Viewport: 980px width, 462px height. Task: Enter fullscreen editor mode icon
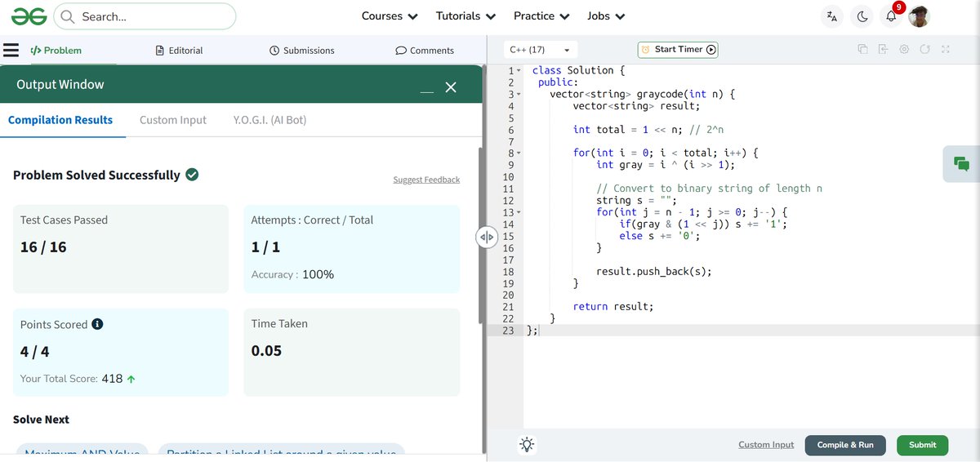[x=945, y=50]
